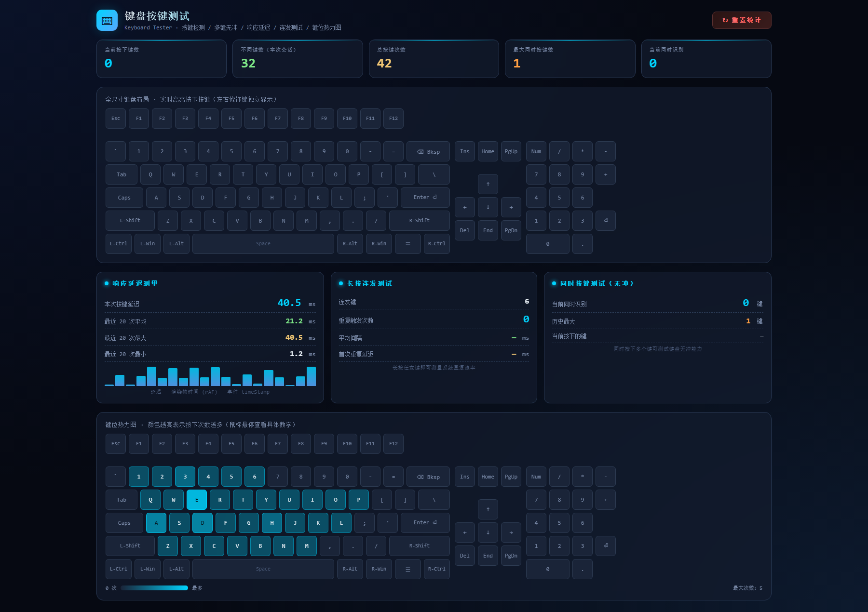Click the keyboard logo icon beside the title
868x612 pixels.
(107, 20)
